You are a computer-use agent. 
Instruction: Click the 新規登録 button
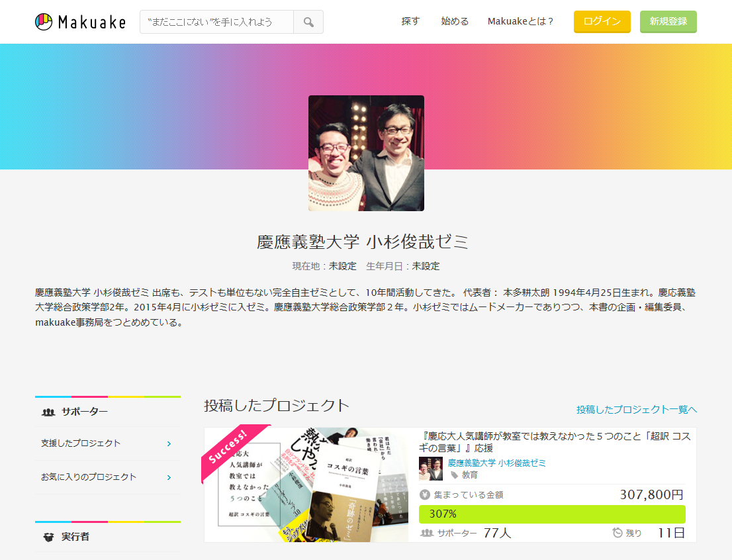click(x=668, y=21)
